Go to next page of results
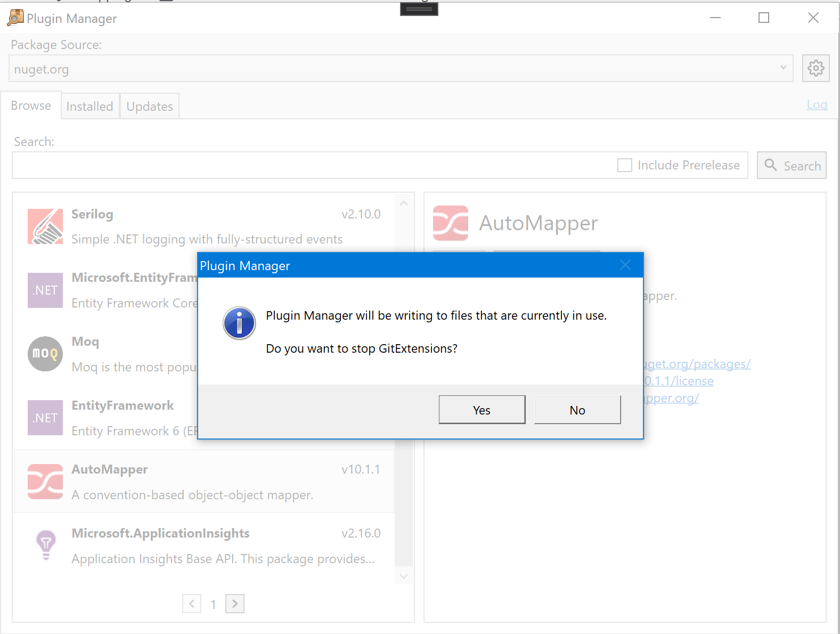Image resolution: width=840 pixels, height=634 pixels. coord(235,604)
